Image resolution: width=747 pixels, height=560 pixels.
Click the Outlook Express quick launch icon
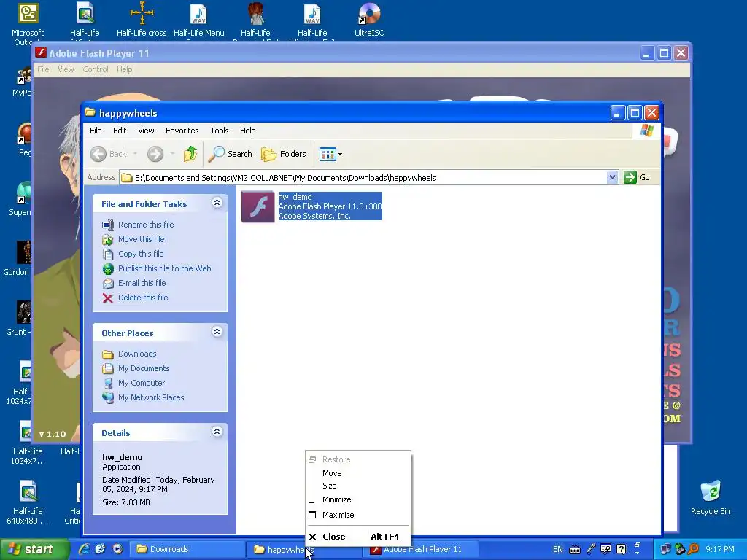[100, 549]
